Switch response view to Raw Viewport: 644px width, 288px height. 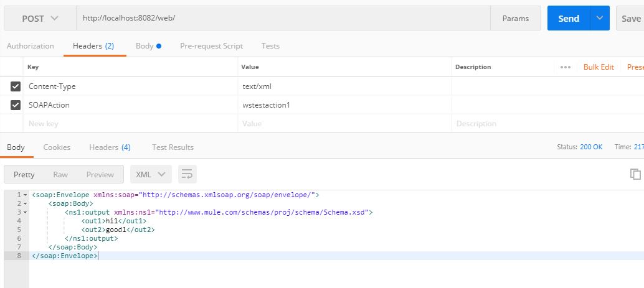coord(60,174)
